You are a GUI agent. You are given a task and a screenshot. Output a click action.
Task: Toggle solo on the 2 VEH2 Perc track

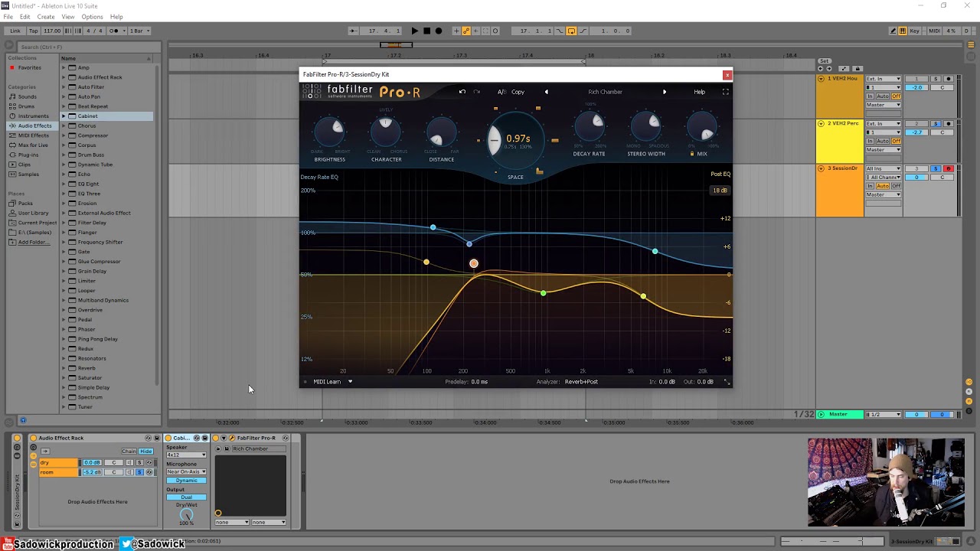936,123
